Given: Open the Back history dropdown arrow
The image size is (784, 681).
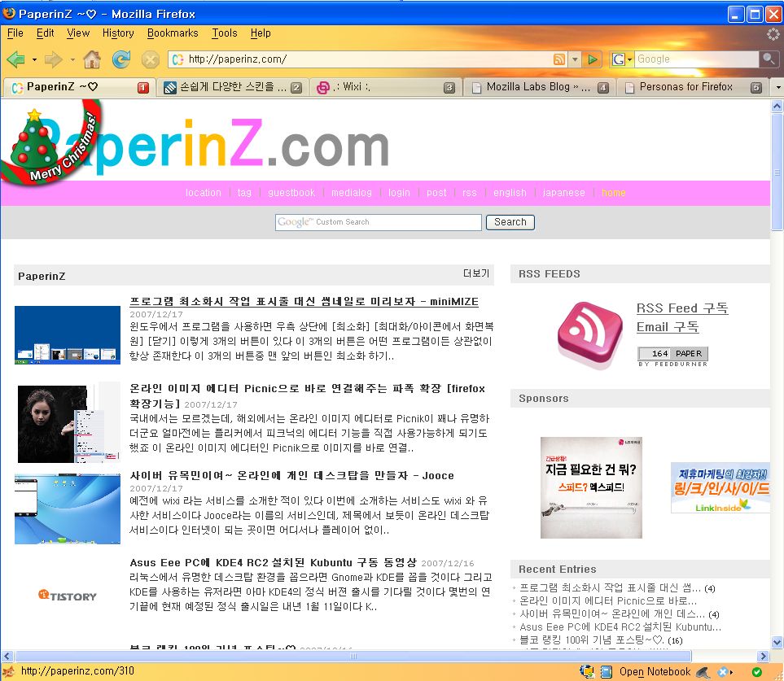Looking at the screenshot, I should (34, 60).
